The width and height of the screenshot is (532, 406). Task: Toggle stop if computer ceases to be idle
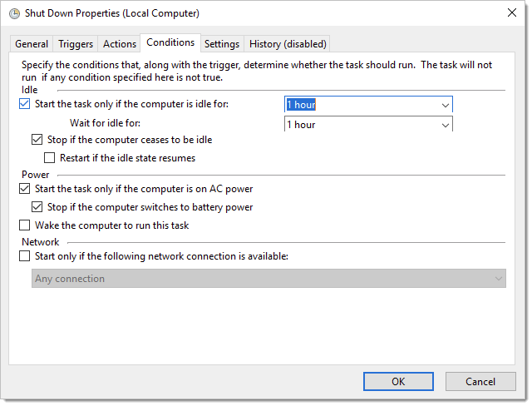click(37, 141)
